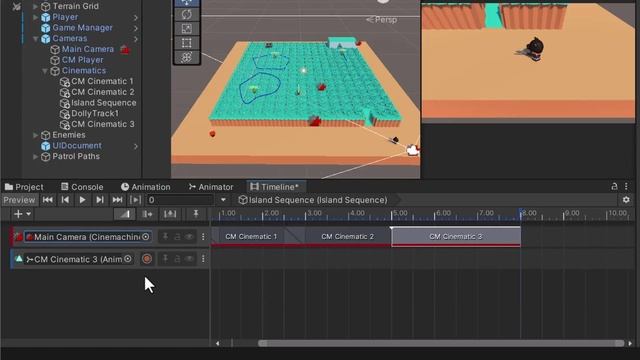Open the Timeline panel options menu
The image size is (640, 360).
point(627,187)
